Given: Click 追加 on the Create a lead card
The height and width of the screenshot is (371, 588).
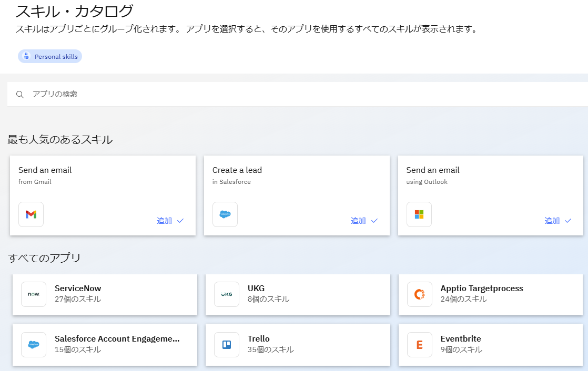Looking at the screenshot, I should point(364,221).
